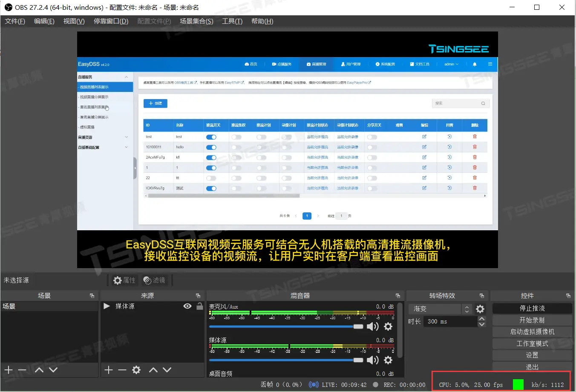
Task: Lock the 媒体源 source with the lock icon
Action: [199, 306]
